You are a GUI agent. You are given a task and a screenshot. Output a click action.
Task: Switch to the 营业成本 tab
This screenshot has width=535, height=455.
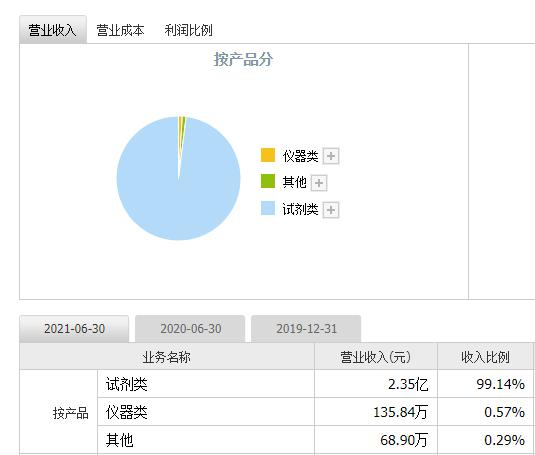point(120,30)
